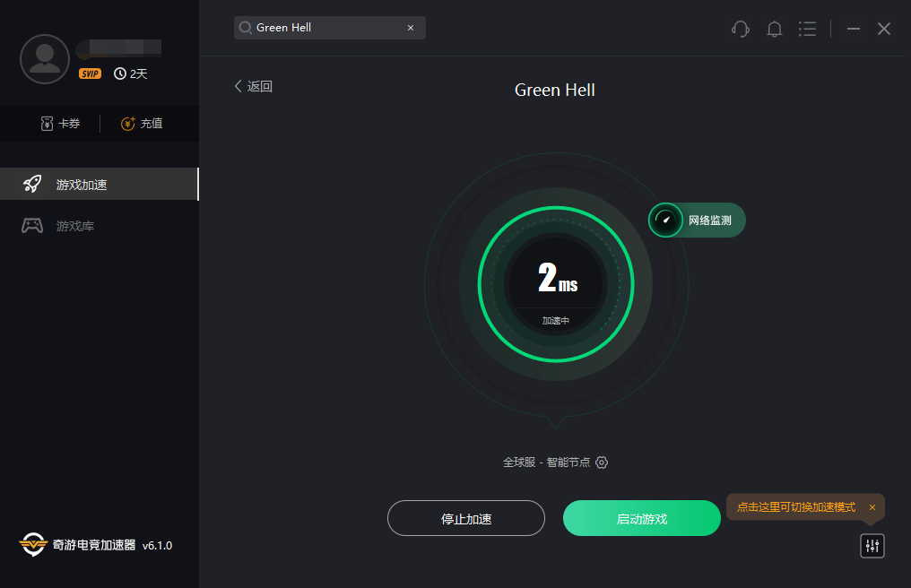Image resolution: width=911 pixels, height=588 pixels.
Task: Click the 停止加速 button
Action: point(466,518)
